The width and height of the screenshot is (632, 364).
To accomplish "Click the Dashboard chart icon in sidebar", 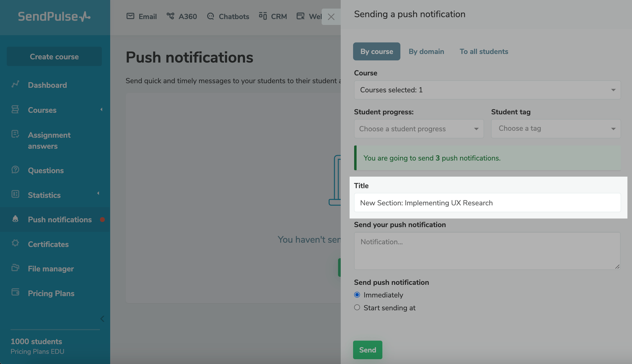I will (15, 85).
